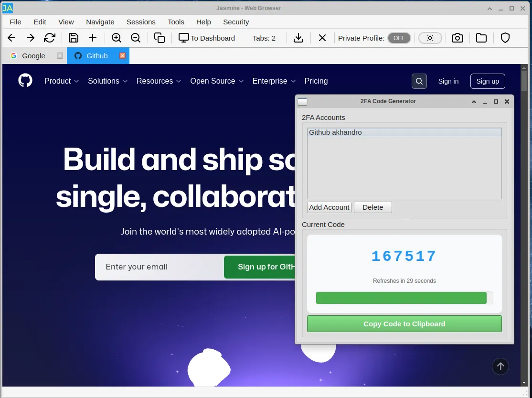Click the zoom out magnifier icon
This screenshot has height=398, width=532.
136,38
